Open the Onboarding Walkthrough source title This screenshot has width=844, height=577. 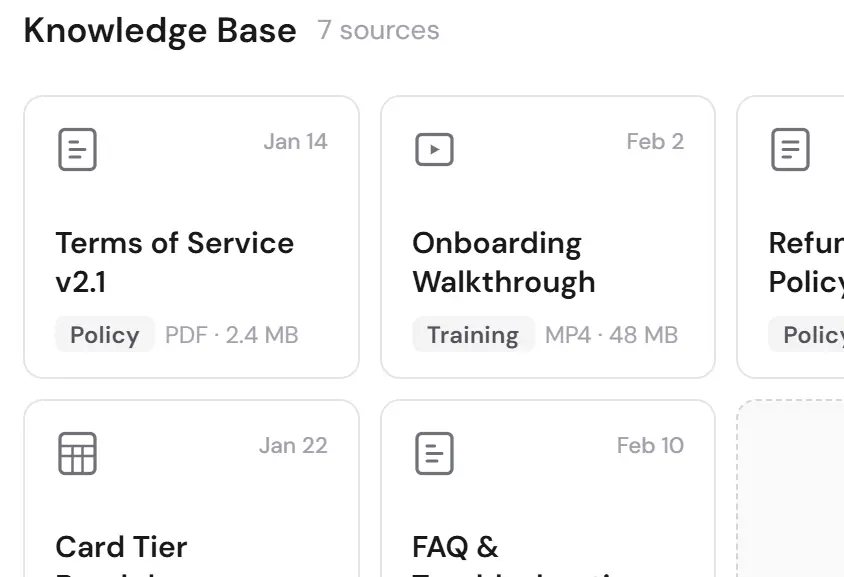[503, 262]
